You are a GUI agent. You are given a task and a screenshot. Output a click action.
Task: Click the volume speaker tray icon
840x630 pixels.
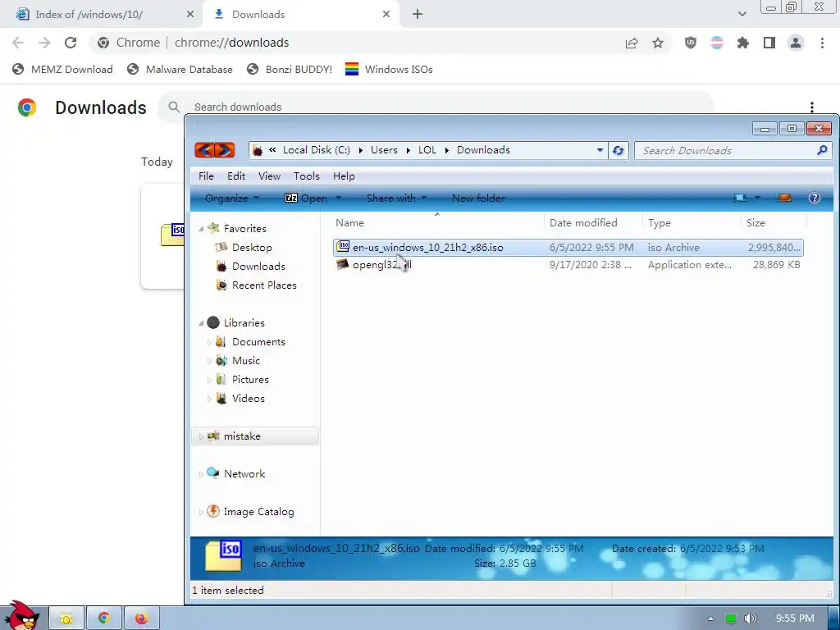click(750, 619)
